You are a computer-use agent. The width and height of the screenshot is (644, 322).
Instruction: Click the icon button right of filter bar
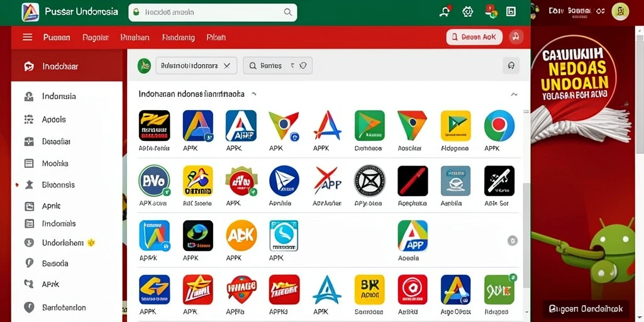[511, 65]
